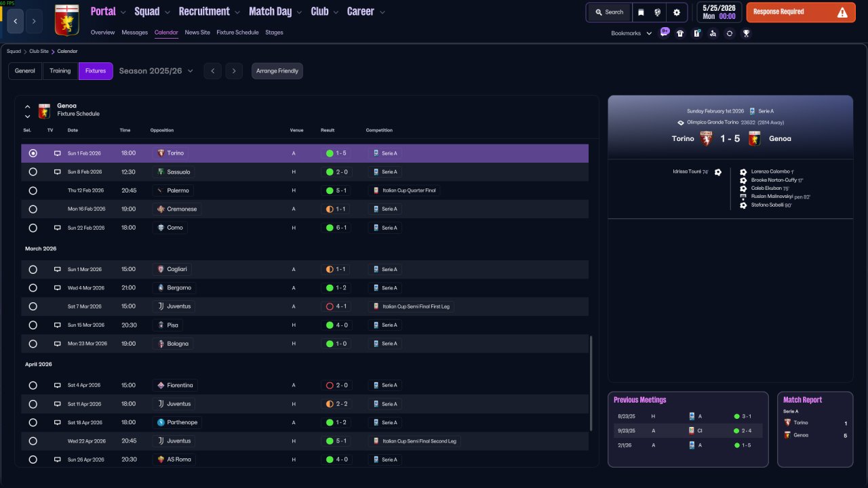Screen dimensions: 868x488
Task: Open the globe world icon
Action: pyautogui.click(x=658, y=12)
